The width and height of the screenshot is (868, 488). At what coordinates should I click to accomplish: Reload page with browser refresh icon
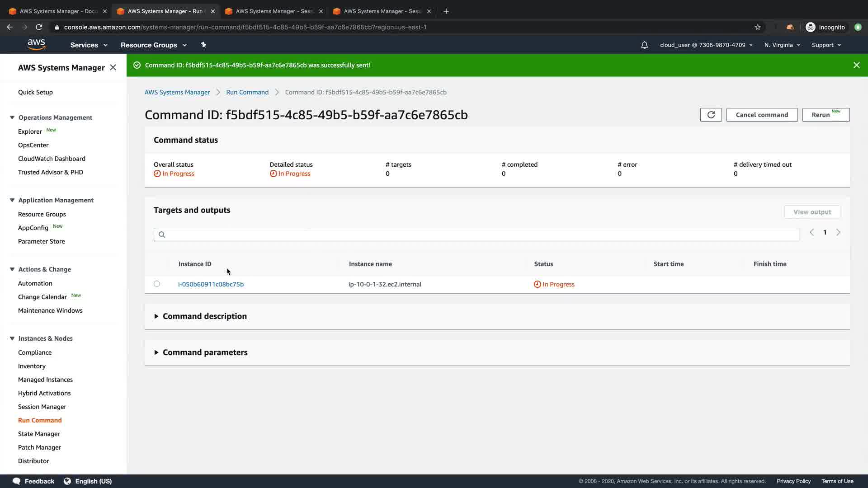click(x=39, y=27)
